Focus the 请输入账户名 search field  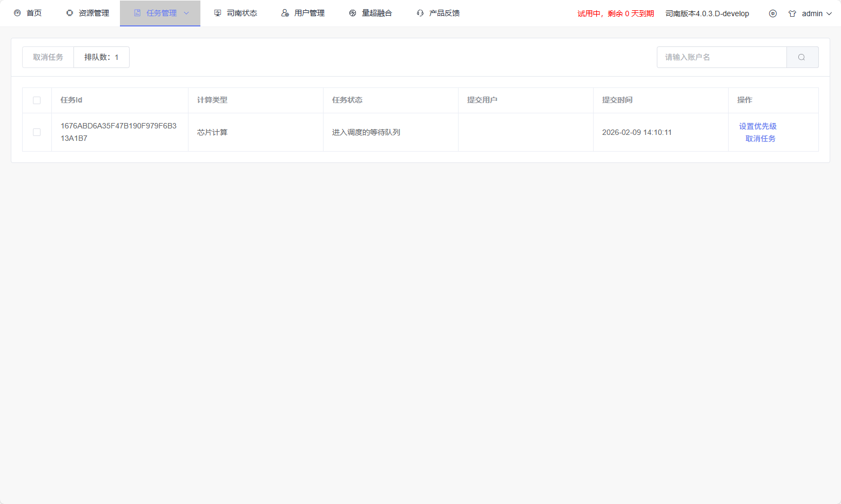pos(722,57)
